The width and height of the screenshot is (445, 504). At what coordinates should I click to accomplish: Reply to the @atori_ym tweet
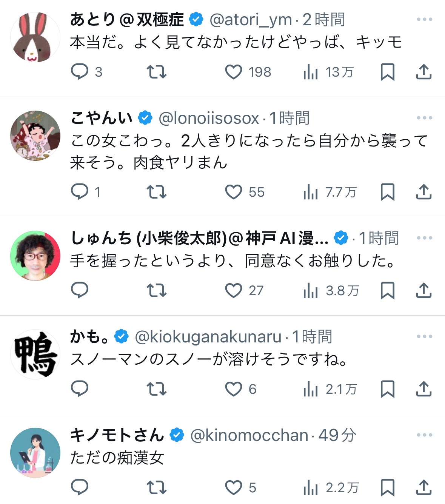coord(80,72)
